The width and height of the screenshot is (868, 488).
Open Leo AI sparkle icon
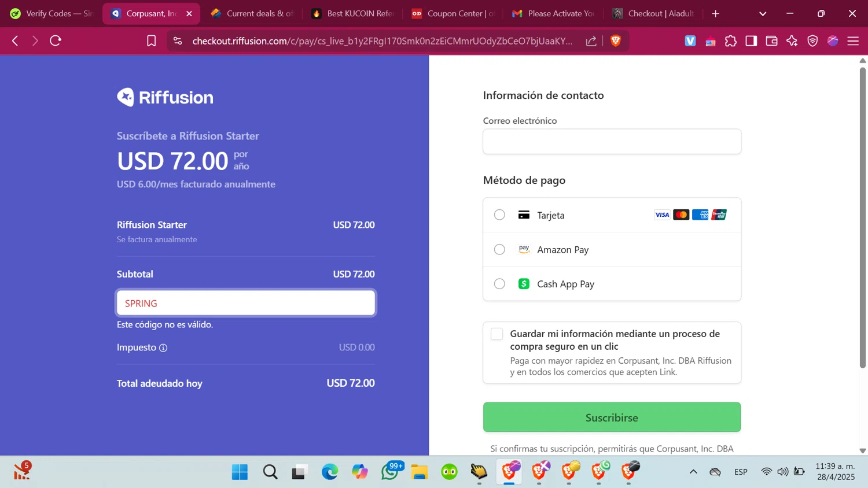point(792,40)
